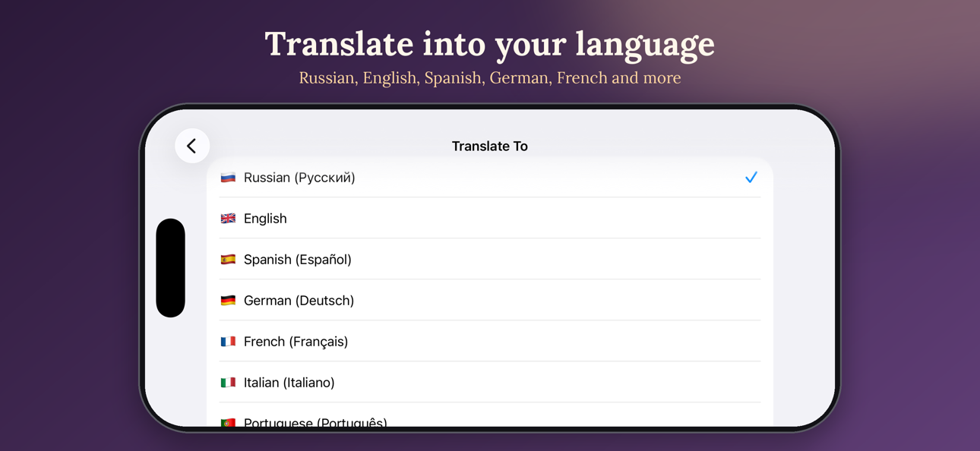The image size is (980, 451).
Task: Toggle the blue checkmark on Russian
Action: tap(751, 178)
